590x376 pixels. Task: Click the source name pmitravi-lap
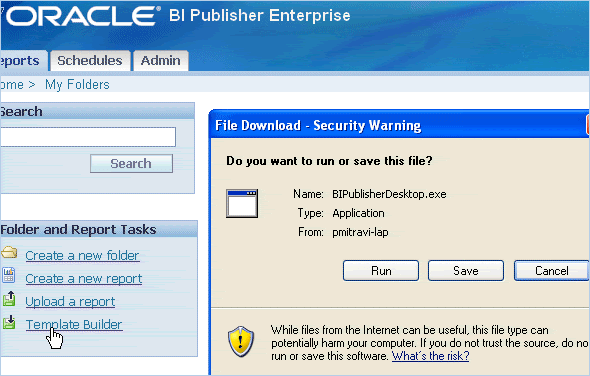click(360, 232)
